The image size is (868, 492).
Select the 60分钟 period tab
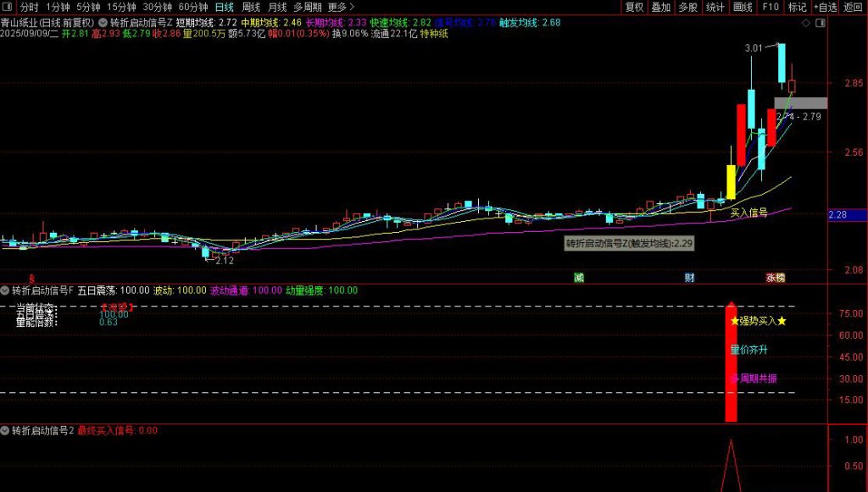click(x=192, y=7)
